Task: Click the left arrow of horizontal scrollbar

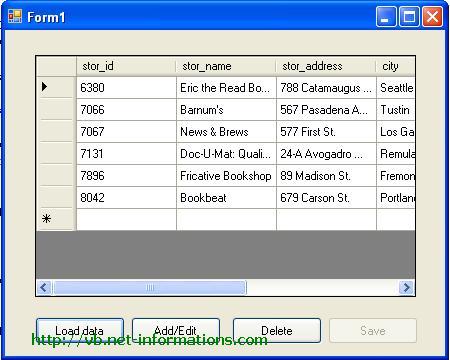Action: [44, 287]
